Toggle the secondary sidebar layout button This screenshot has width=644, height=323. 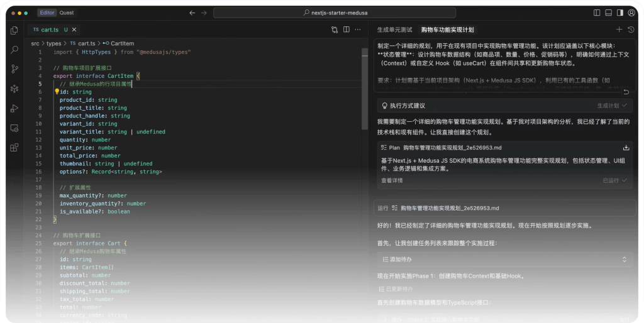620,13
